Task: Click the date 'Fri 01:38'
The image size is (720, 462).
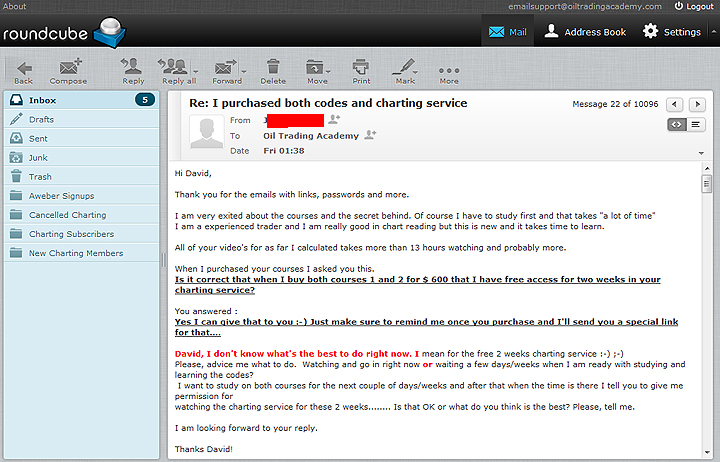Action: point(284,151)
